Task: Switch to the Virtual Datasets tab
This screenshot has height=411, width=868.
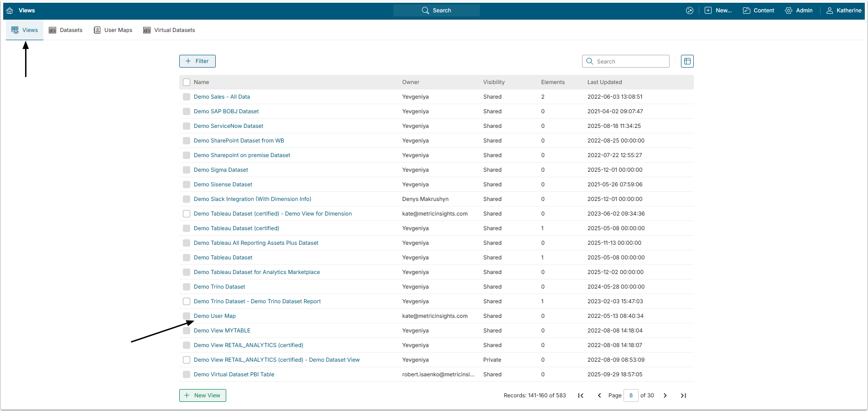Action: pyautogui.click(x=169, y=30)
